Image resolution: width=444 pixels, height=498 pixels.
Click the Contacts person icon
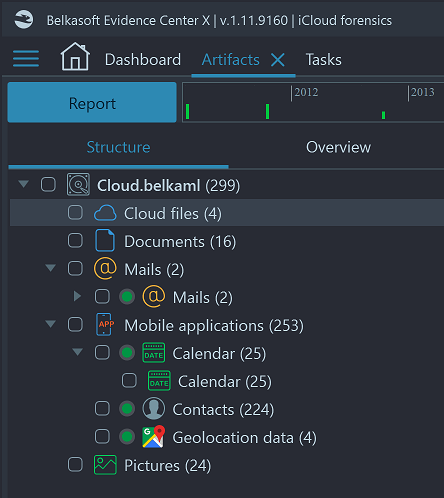[154, 408]
